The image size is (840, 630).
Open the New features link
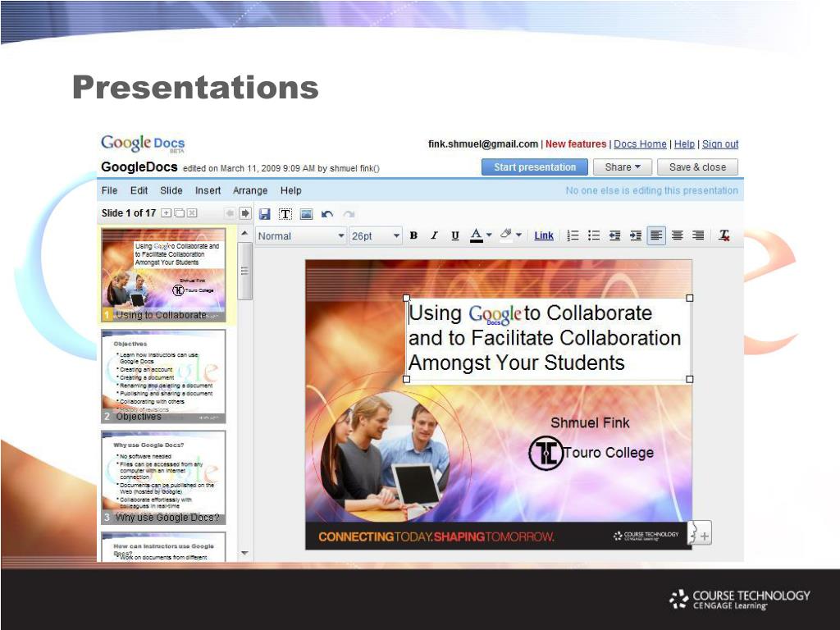[576, 144]
